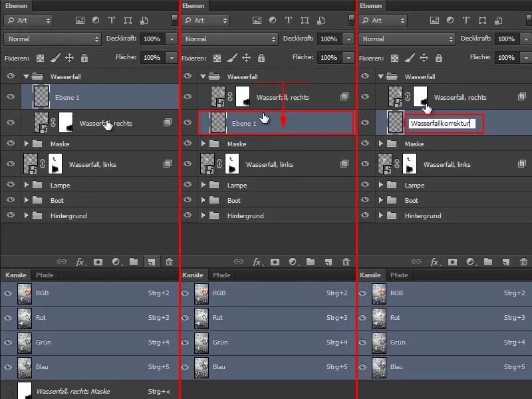Filter for type layers in the right panel
532x399 pixels.
click(466, 21)
